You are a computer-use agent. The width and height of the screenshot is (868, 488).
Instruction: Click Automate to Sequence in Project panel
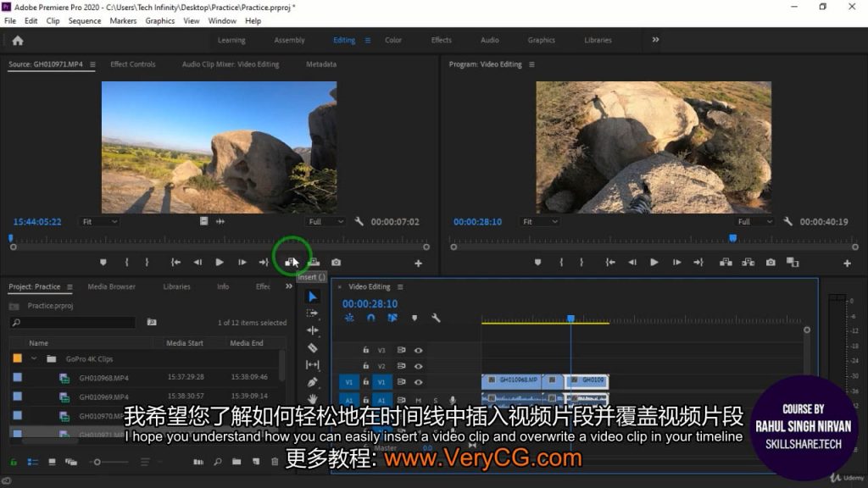coord(198,462)
